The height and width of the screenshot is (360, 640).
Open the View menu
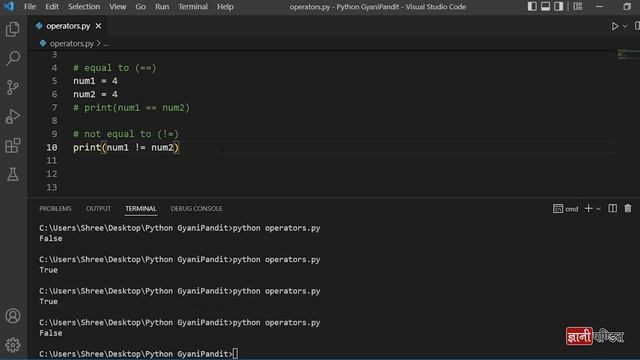(118, 7)
